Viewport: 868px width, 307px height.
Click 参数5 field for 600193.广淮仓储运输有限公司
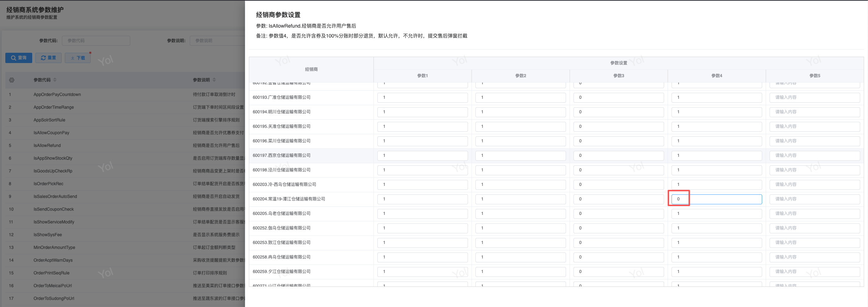[814, 97]
